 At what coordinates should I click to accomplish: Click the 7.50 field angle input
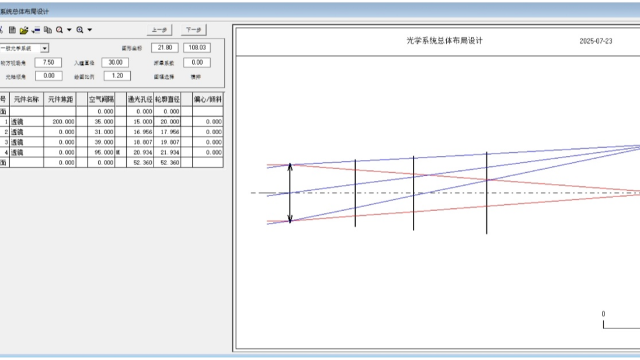coord(48,62)
